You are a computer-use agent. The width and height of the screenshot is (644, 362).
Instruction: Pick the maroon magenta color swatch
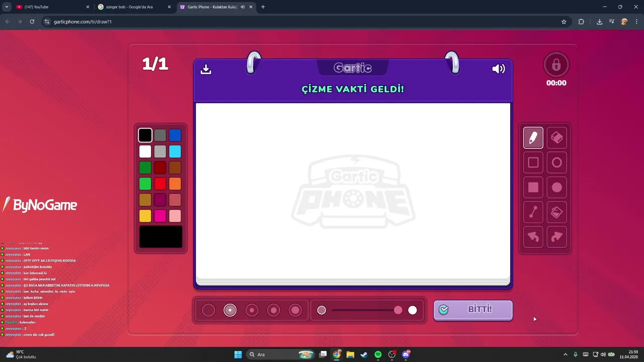tap(160, 200)
